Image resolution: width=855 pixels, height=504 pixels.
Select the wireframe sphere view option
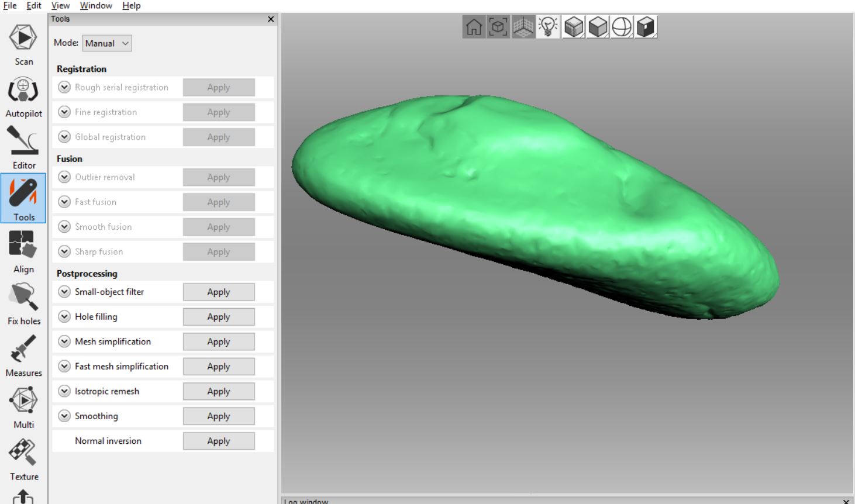(622, 27)
